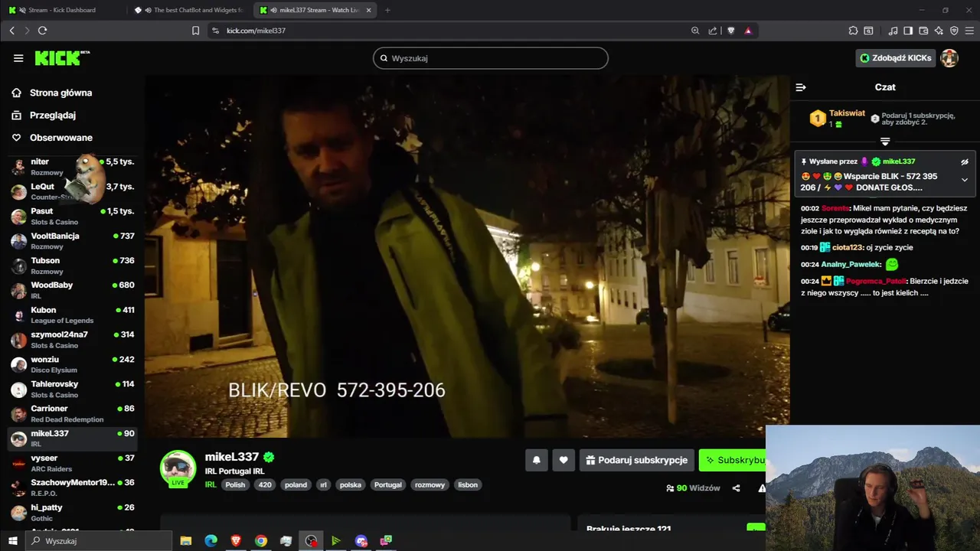Open szymool24na7 channel in sidebar

pos(73,340)
